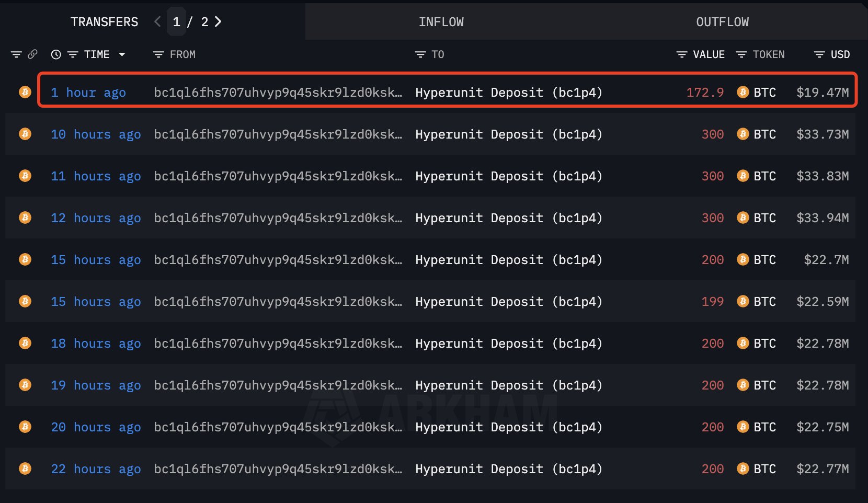This screenshot has width=868, height=503.
Task: Click the chain link icon in header
Action: (32, 54)
